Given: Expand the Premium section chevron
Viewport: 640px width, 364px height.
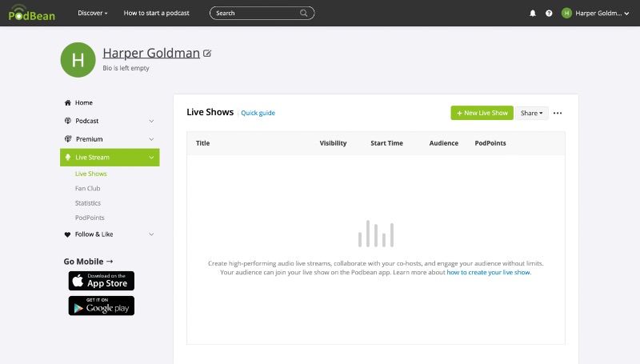Looking at the screenshot, I should click(151, 139).
